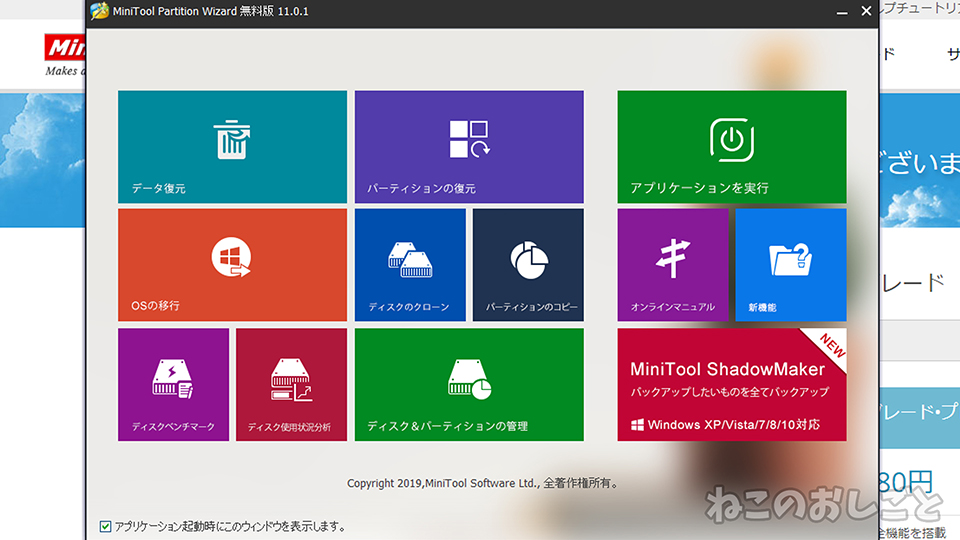960x540 pixels.
Task: Click the MiniTool Partition Wizard title bar icon
Action: tap(99, 11)
